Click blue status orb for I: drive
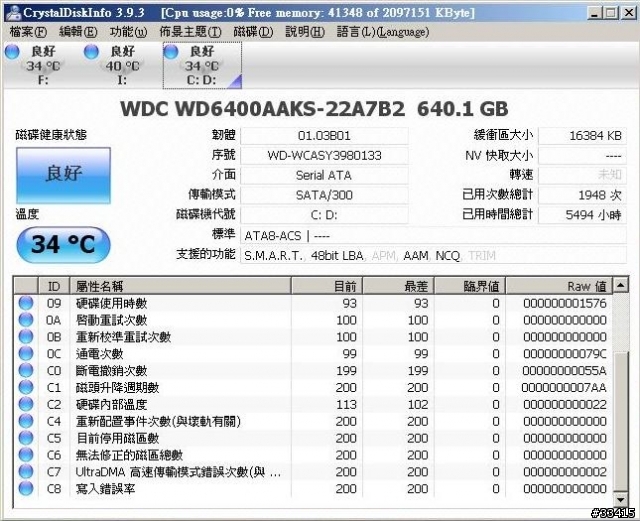The height and width of the screenshot is (521, 640). tap(91, 51)
